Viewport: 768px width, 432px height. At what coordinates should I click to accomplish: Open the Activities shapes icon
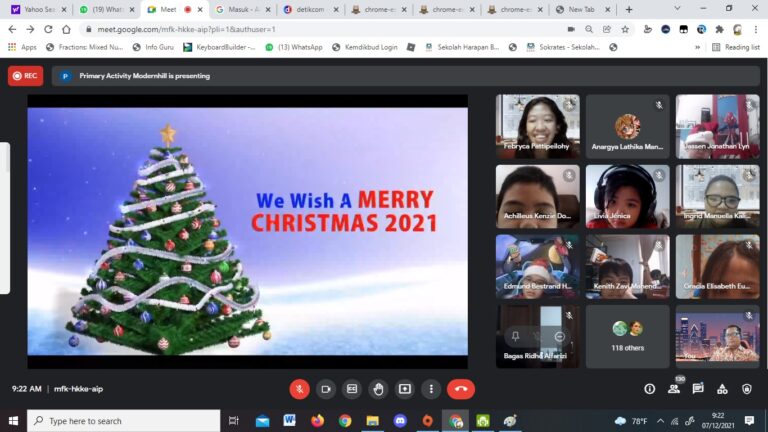(x=722, y=389)
